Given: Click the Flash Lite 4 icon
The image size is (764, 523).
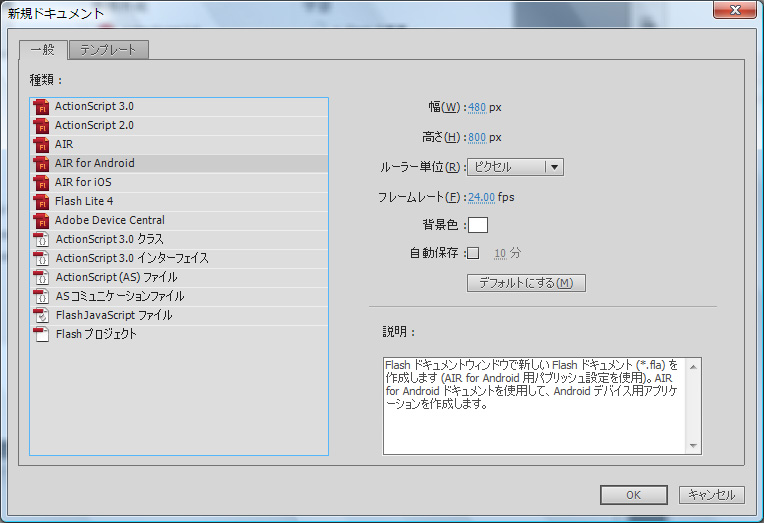Looking at the screenshot, I should 41,202.
